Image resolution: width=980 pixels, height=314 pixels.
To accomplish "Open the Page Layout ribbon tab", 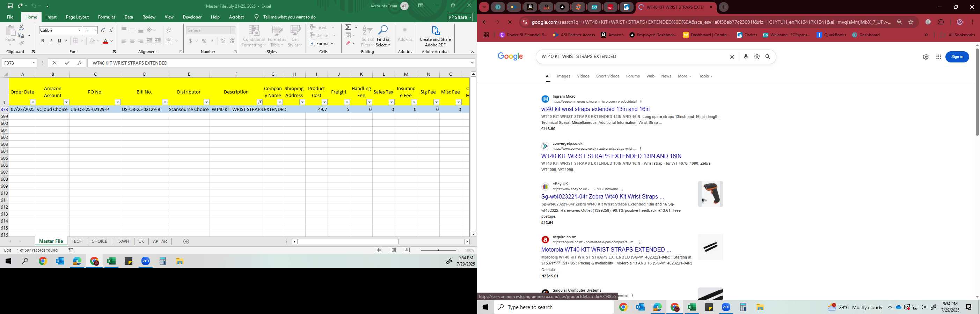I will [77, 17].
